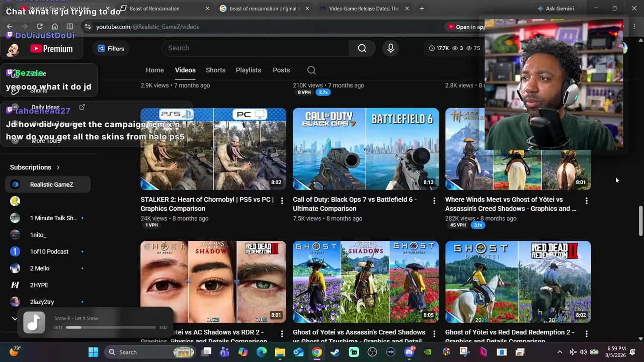Start voice search with the microphone icon

[390, 48]
